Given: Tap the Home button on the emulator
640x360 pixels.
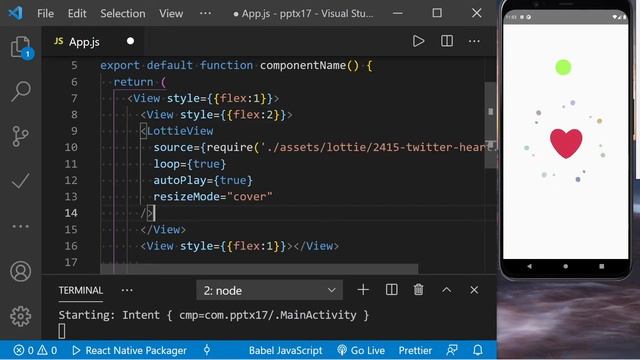Looking at the screenshot, I should [565, 266].
